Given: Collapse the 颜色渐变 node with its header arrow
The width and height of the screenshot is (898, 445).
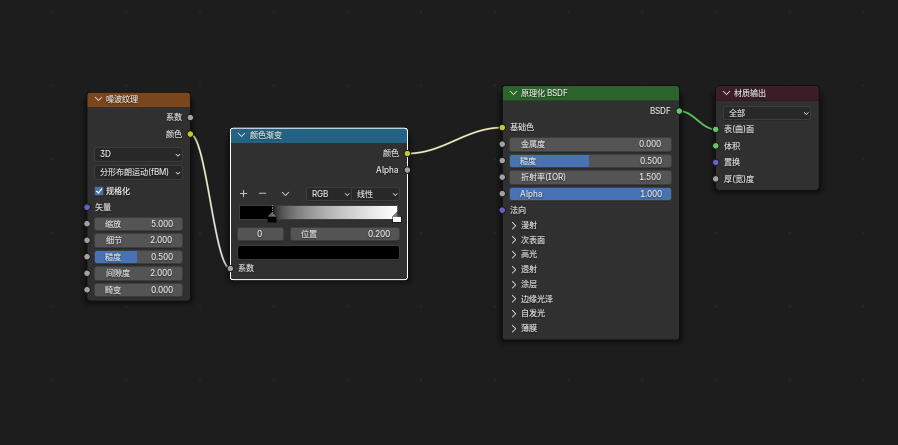Looking at the screenshot, I should [x=241, y=135].
